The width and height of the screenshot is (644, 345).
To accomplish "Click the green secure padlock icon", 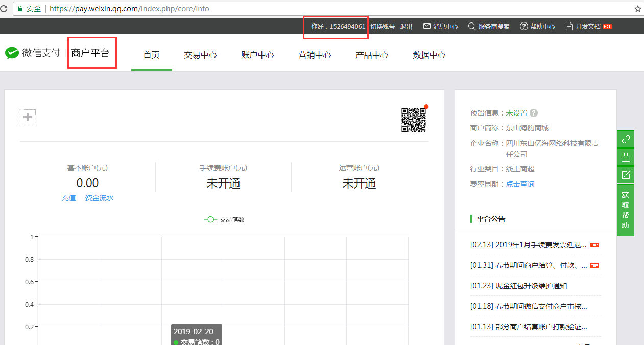I will click(20, 9).
